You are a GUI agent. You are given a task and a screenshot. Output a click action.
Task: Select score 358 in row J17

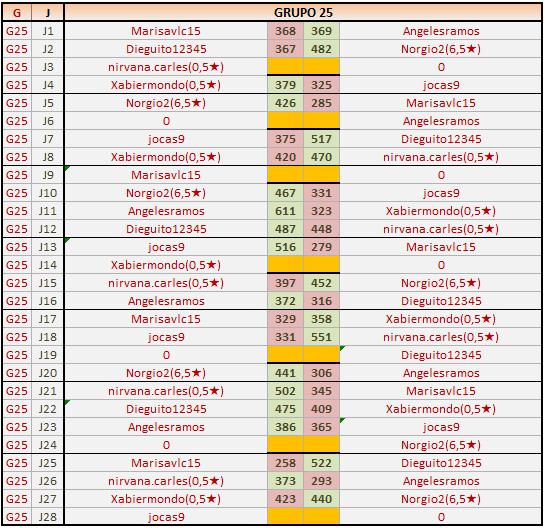point(322,319)
